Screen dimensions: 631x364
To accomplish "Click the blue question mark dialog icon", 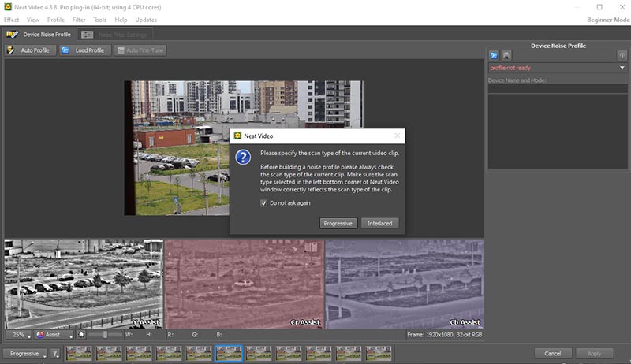I will pyautogui.click(x=243, y=157).
